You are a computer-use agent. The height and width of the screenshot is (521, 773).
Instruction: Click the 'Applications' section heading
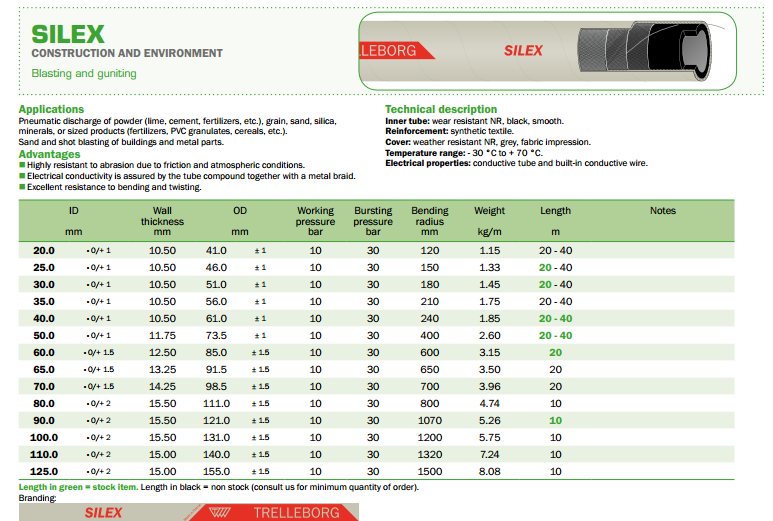[52, 109]
